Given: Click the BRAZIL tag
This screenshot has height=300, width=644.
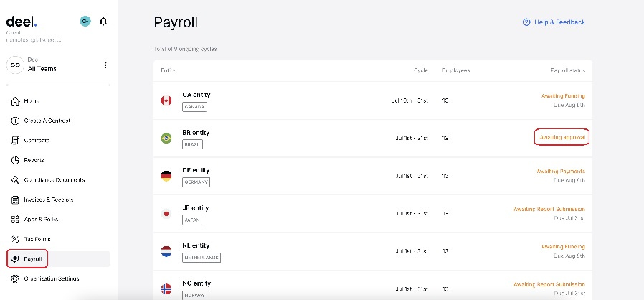Looking at the screenshot, I should point(193,145).
